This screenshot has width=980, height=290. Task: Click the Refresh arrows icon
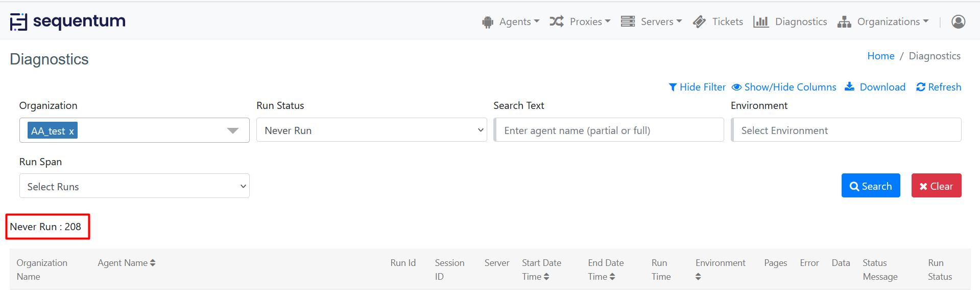[x=921, y=87]
